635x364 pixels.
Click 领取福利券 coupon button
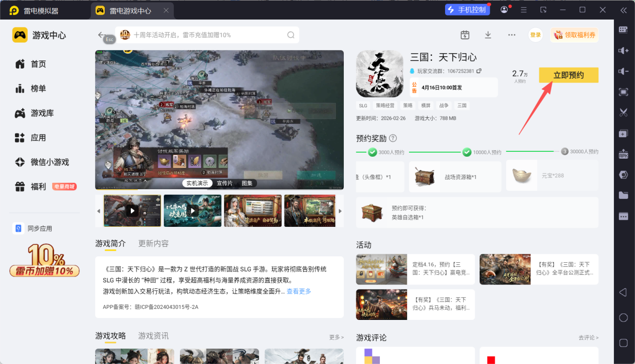574,35
